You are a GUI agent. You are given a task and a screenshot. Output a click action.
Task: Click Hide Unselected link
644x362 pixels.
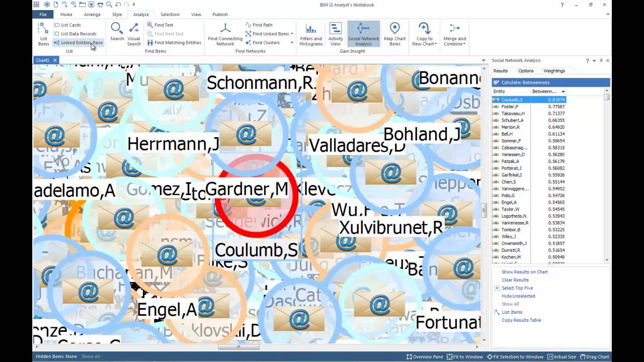(518, 296)
